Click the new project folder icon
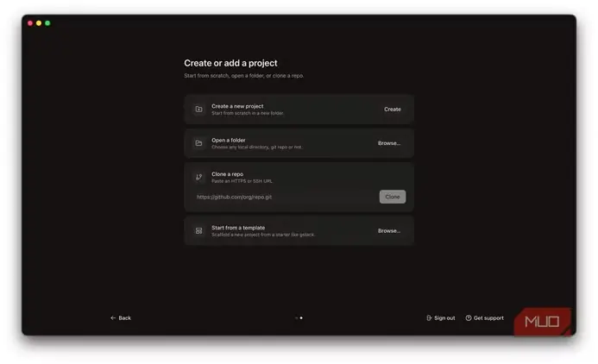The width and height of the screenshot is (598, 364). pyautogui.click(x=198, y=110)
